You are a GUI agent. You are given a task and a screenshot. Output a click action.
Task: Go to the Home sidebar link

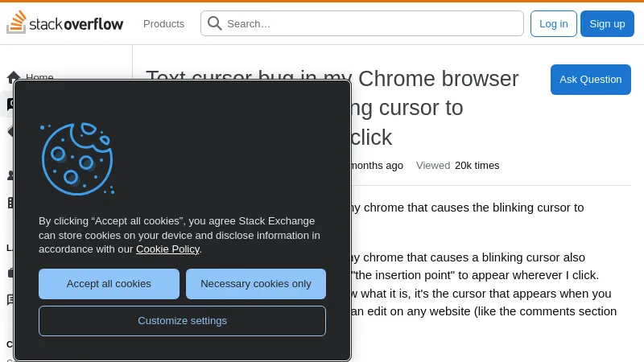pos(39,77)
